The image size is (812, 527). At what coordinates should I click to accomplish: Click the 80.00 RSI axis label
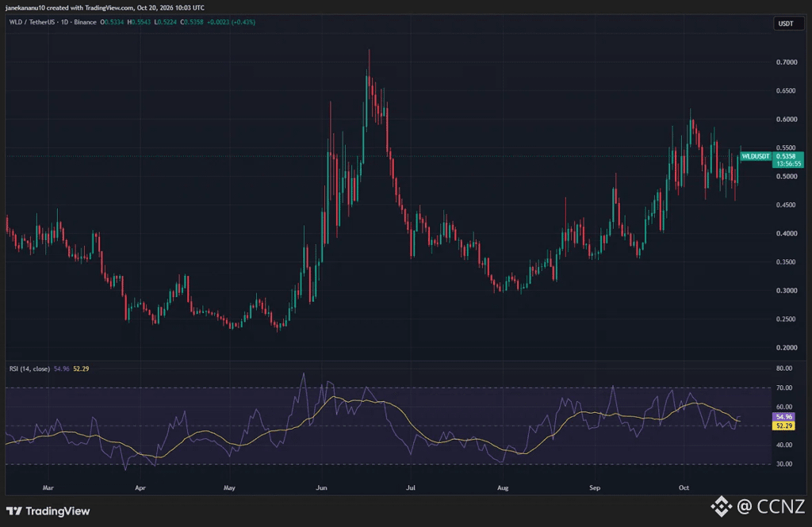[784, 369]
